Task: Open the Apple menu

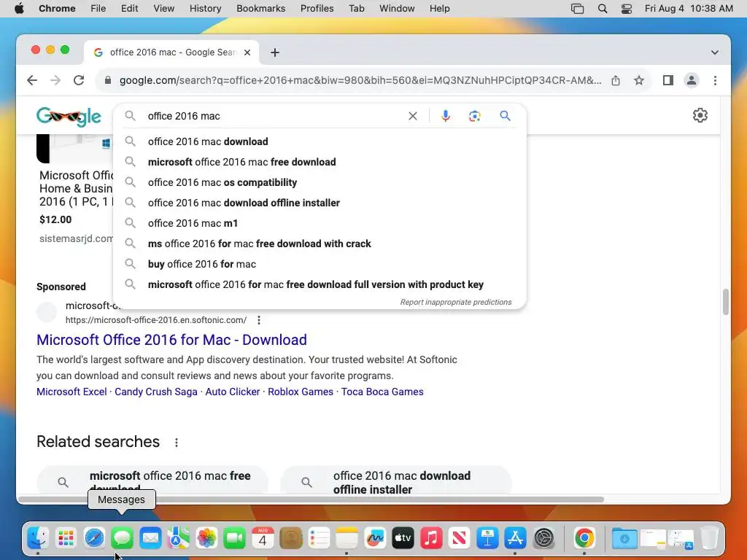Action: click(19, 9)
